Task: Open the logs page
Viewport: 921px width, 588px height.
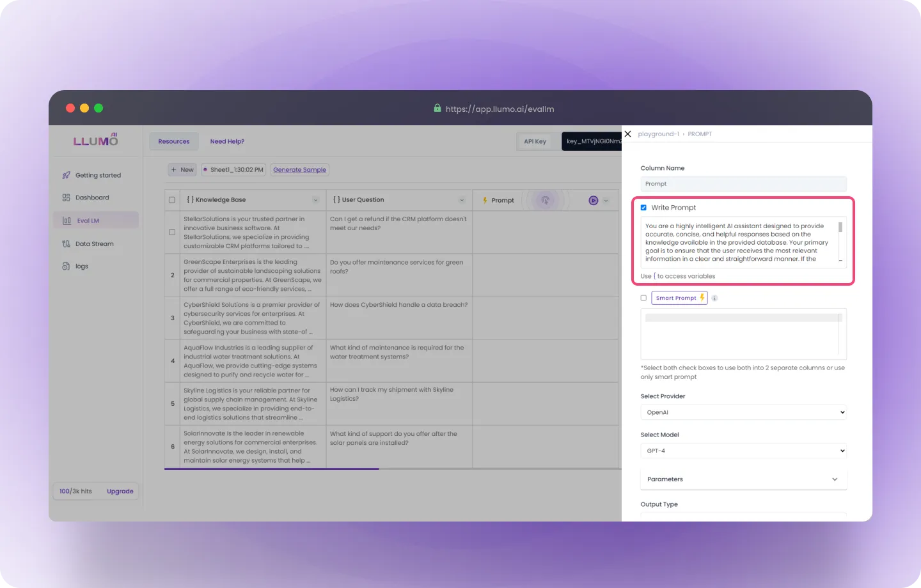Action: 82,266
